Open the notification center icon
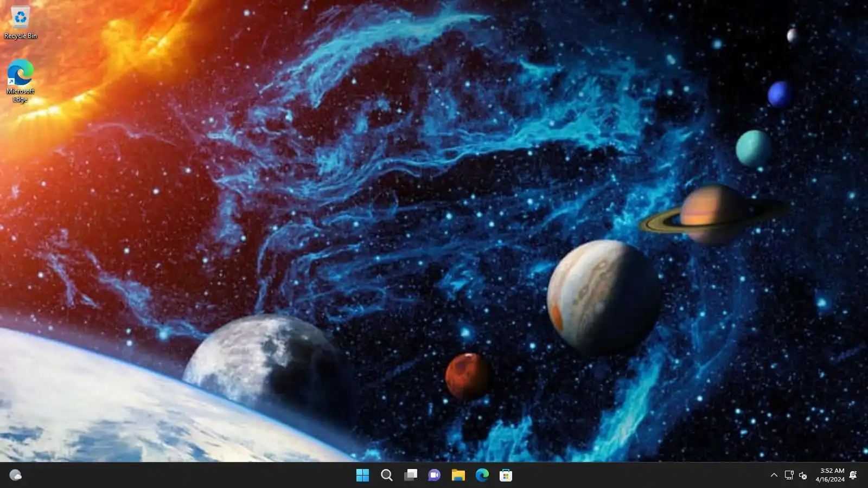This screenshot has width=868, height=488. [853, 476]
